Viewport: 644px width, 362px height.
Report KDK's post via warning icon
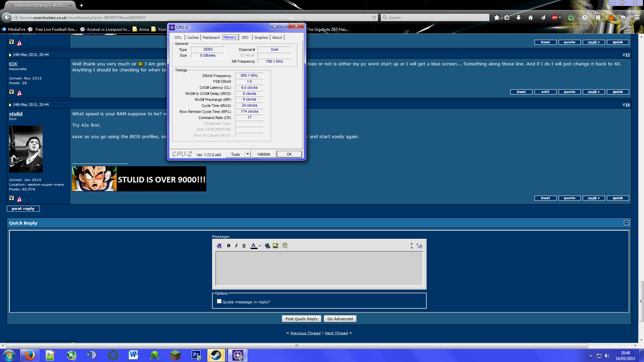click(x=19, y=93)
